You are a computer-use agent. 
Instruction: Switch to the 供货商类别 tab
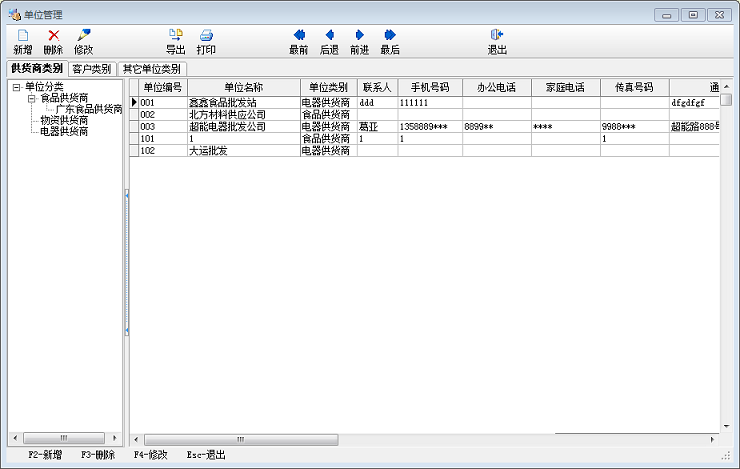[x=37, y=68]
